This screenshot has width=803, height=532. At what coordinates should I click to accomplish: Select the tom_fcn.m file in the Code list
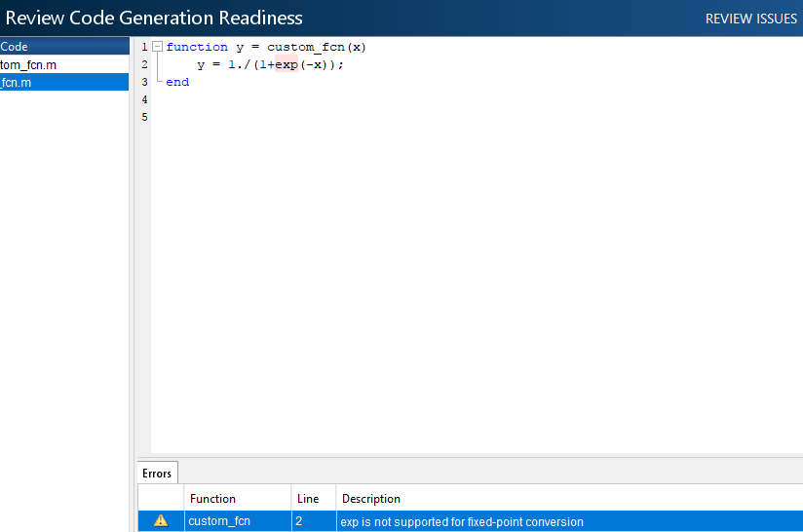coord(64,65)
